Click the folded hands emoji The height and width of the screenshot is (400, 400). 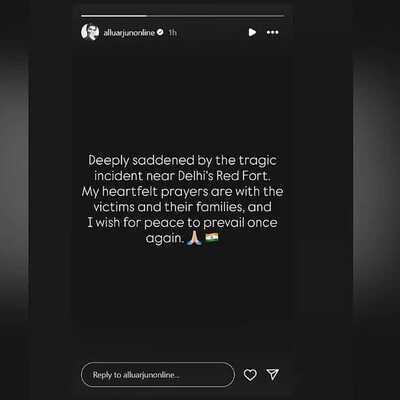194,238
